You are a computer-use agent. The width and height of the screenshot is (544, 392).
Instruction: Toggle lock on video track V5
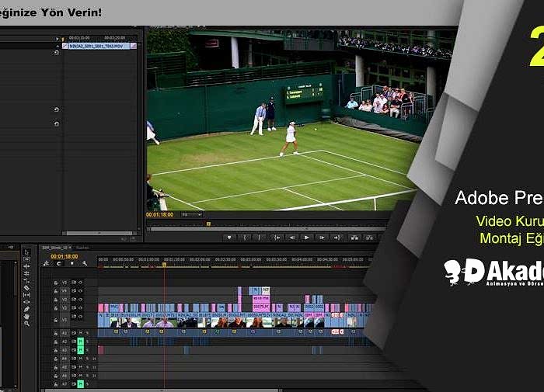[55, 283]
